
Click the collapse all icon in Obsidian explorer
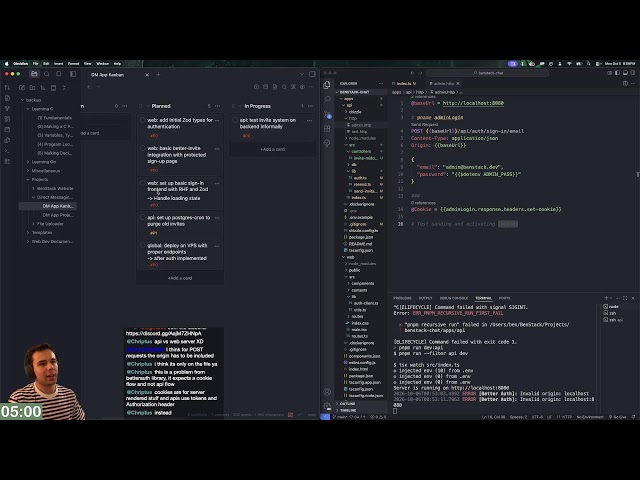pos(64,87)
